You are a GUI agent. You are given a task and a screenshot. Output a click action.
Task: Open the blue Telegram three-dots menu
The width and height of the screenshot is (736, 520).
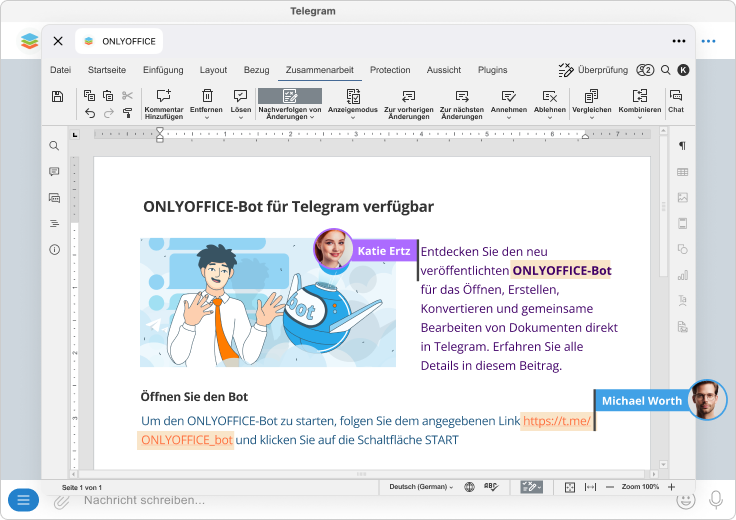point(708,41)
